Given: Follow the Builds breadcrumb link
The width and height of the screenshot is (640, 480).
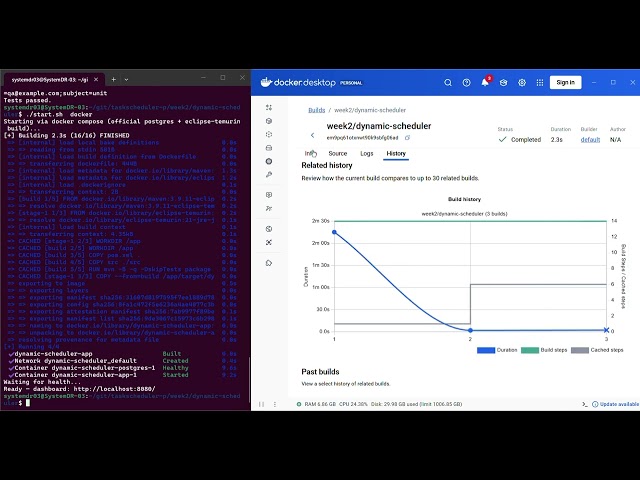Looking at the screenshot, I should coord(317,110).
